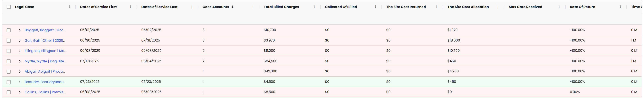Select the Myrtle case row checkbox
This screenshot has width=644, height=98.
(x=9, y=61)
